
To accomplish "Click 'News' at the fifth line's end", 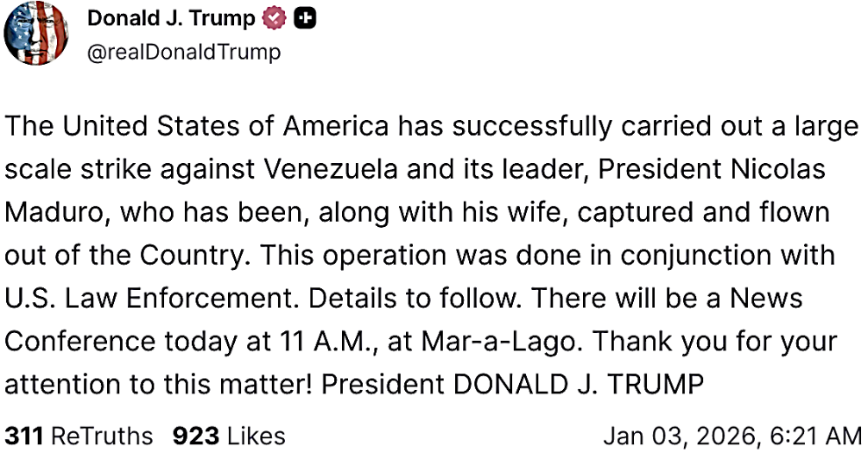I will (766, 299).
